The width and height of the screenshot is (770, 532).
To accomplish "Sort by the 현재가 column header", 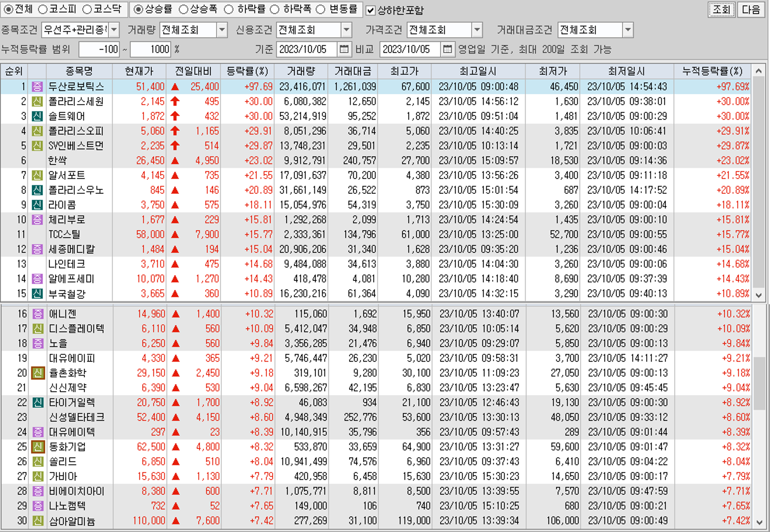I will click(139, 71).
